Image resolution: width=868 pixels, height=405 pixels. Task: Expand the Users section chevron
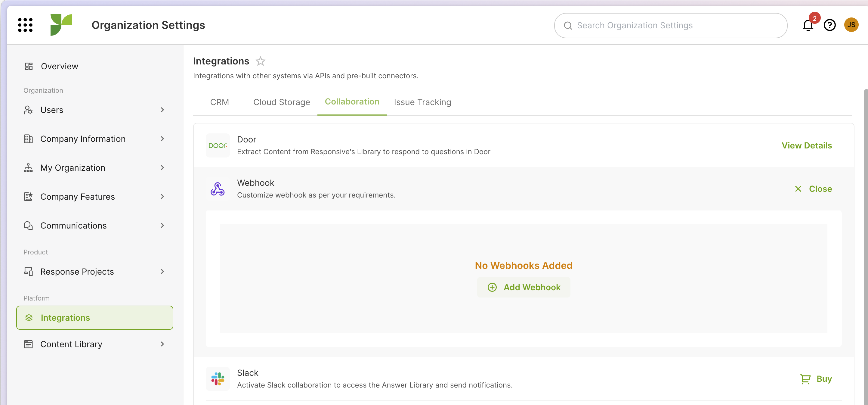coord(162,110)
